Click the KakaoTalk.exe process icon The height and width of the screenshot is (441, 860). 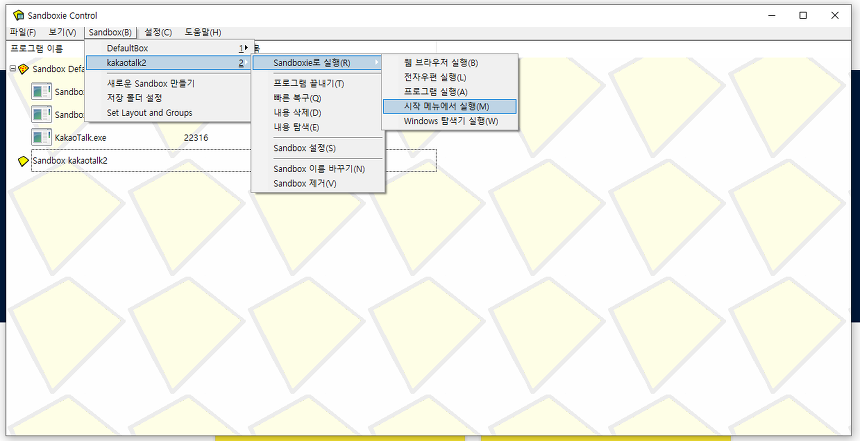point(41,137)
